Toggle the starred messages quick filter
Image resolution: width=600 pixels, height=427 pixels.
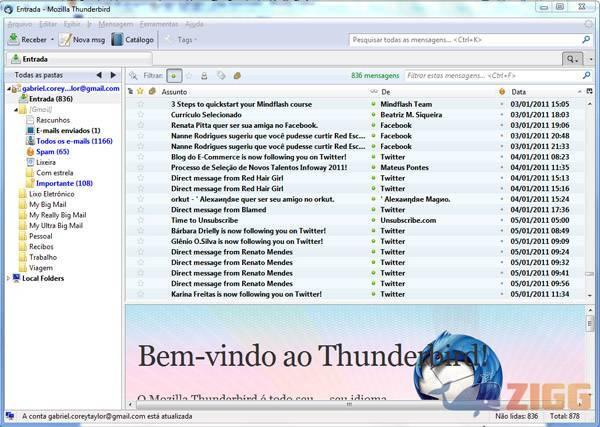coord(190,76)
